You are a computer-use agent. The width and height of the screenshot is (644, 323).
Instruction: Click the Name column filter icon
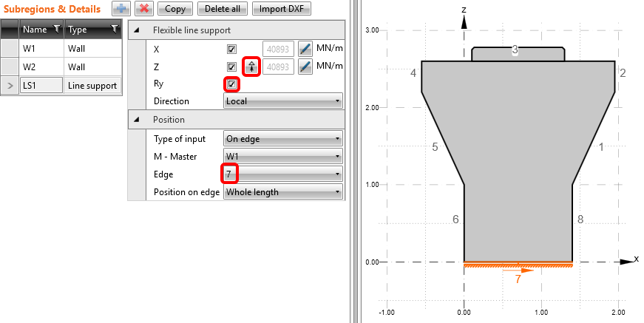(56, 30)
